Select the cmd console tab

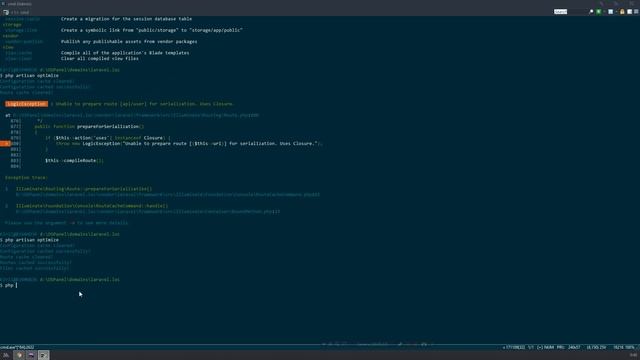(16, 12)
